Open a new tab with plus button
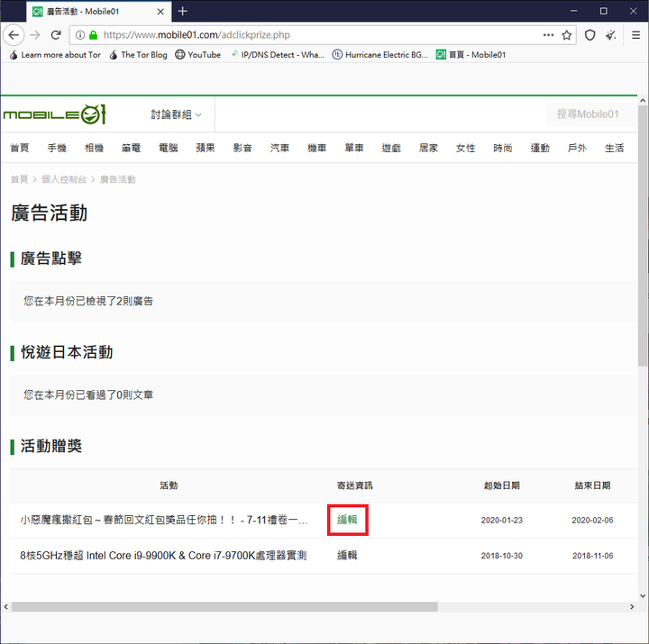The height and width of the screenshot is (644, 649). tap(182, 11)
